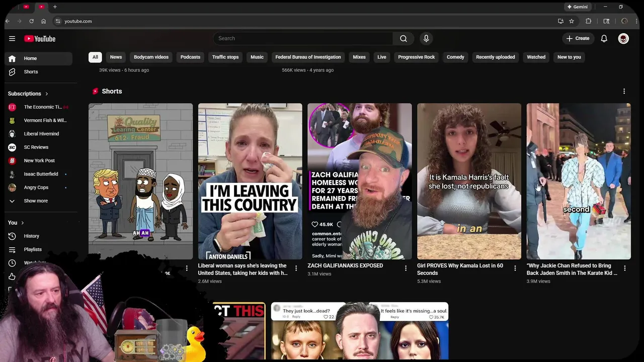Open Shorts in the sidebar
This screenshot has height=362, width=644.
39,72
